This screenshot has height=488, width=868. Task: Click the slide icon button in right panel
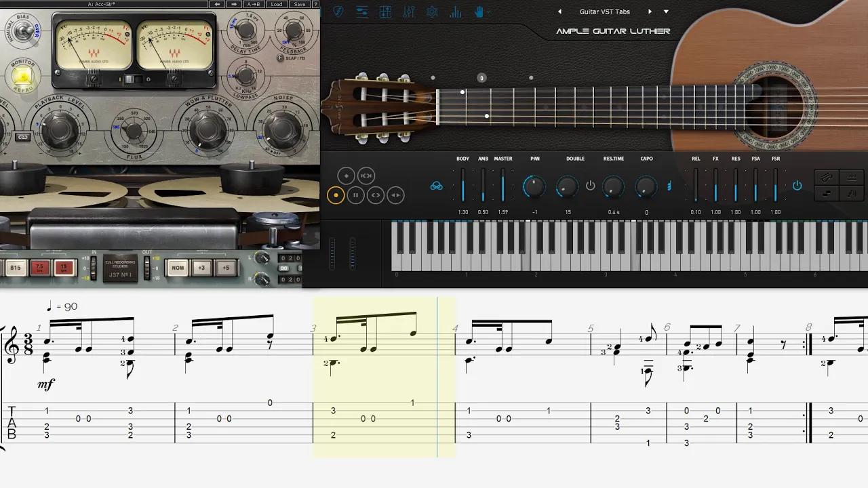[827, 193]
